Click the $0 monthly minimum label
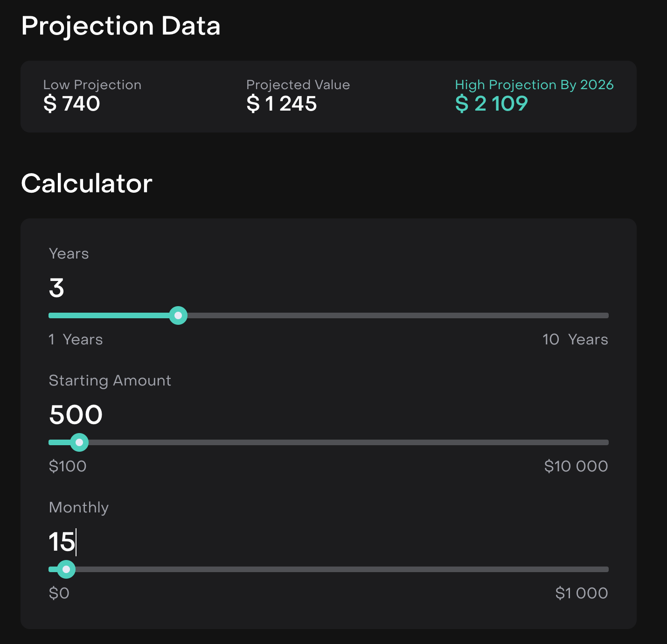Image resolution: width=667 pixels, height=644 pixels. 59,593
